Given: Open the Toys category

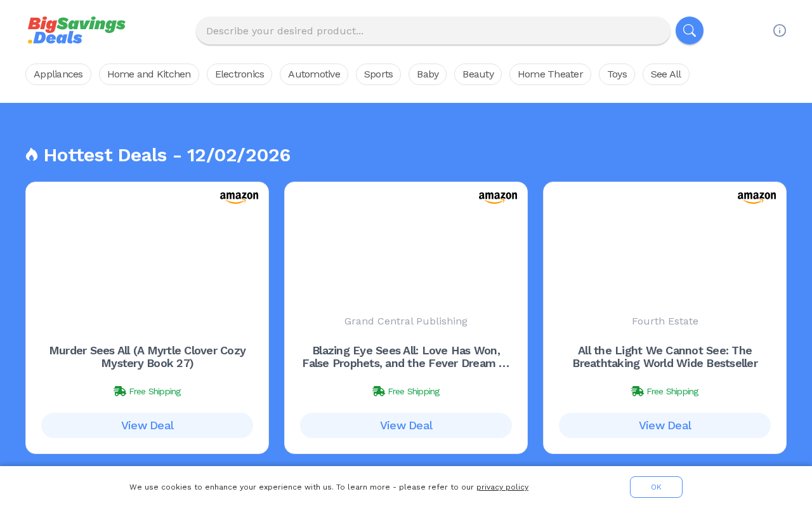Looking at the screenshot, I should point(617,74).
